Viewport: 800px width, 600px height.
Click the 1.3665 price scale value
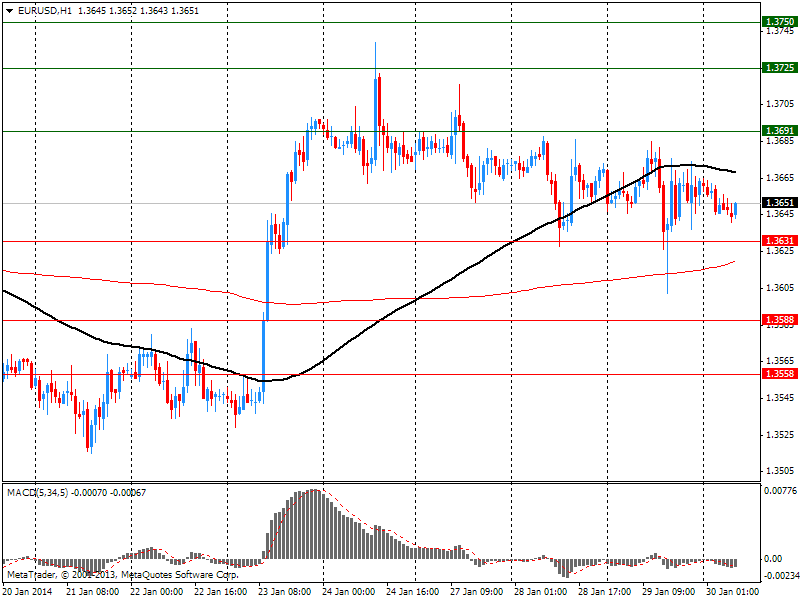(x=780, y=178)
